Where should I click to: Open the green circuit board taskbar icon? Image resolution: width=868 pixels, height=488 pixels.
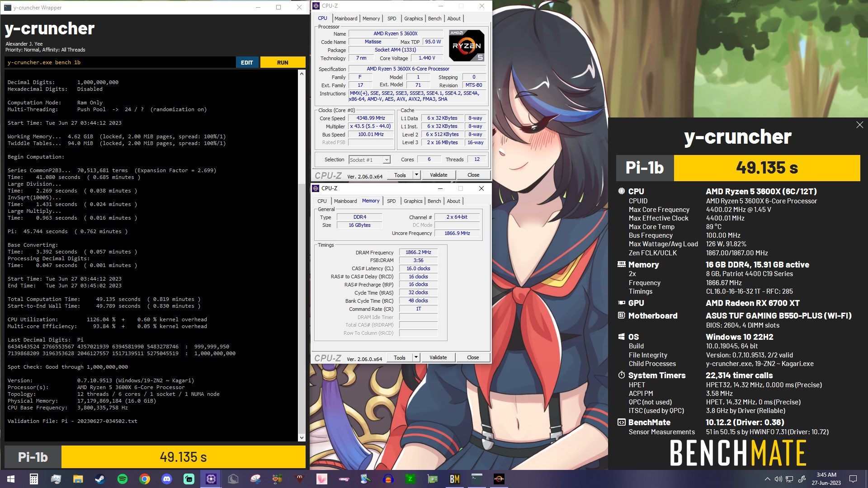point(432,479)
